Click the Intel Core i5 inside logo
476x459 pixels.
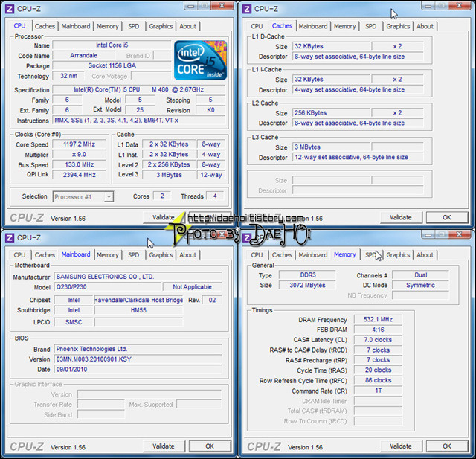200,60
